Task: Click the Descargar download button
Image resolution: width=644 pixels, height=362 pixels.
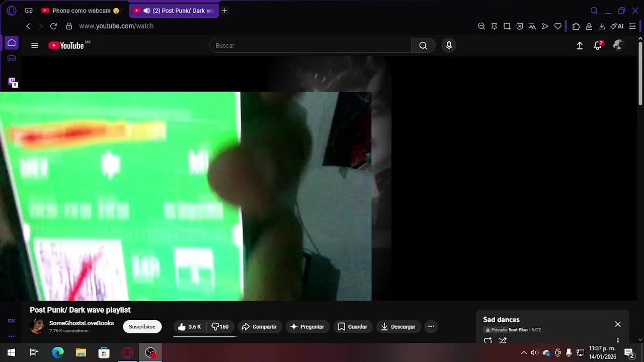Action: click(398, 327)
